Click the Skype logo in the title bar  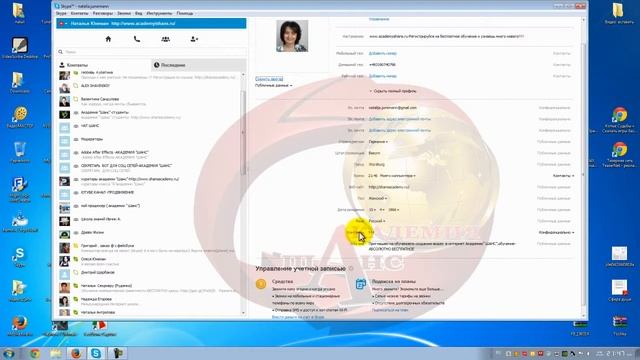coord(57,6)
